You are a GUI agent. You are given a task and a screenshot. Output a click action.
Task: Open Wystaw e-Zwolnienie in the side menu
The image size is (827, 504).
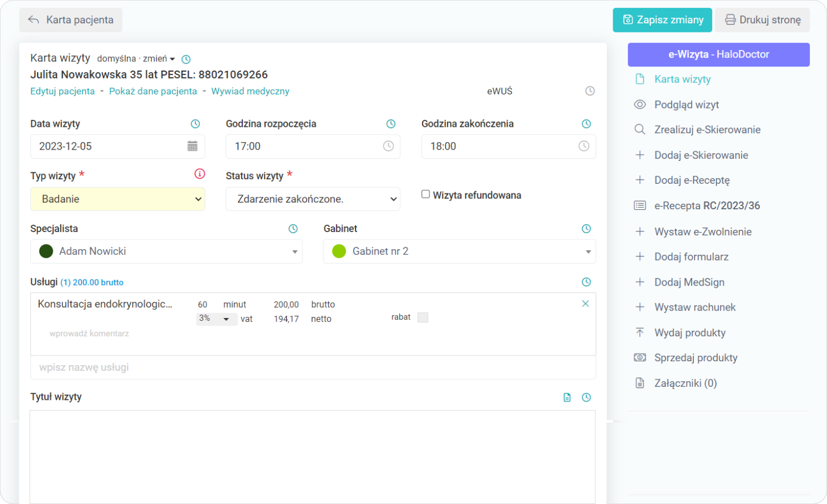pyautogui.click(x=703, y=232)
